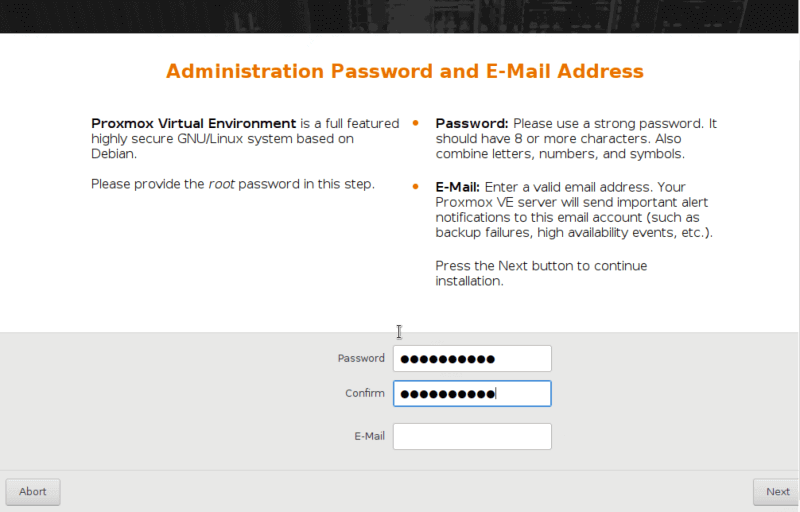Click the bold E-Mail: tip heading
Viewport: 800px width, 512px height.
tap(458, 187)
